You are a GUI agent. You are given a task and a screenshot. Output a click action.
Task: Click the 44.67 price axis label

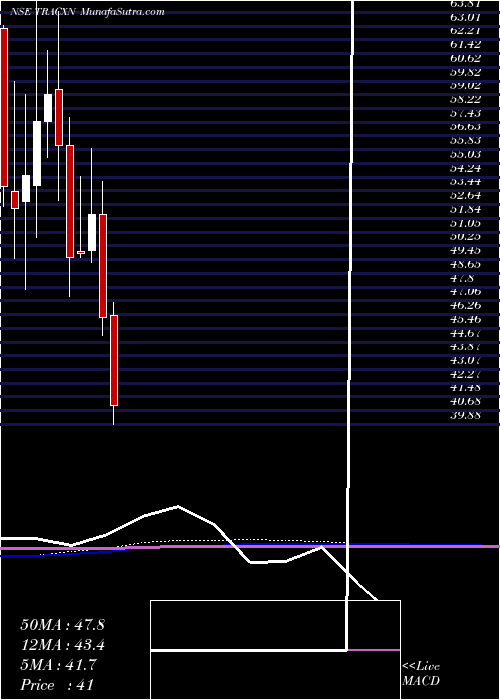coord(466,333)
